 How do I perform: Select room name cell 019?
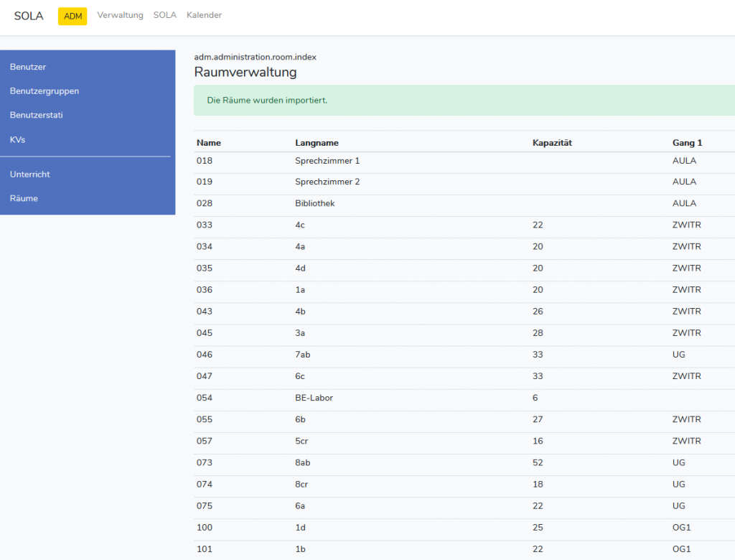(205, 182)
